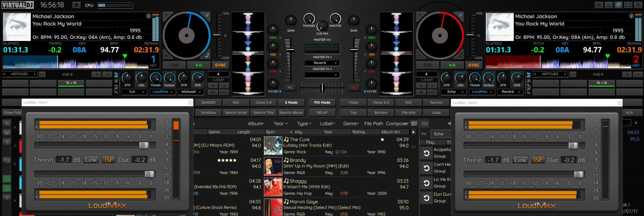Open deck 2 Reverb effect dropdown

pos(510,92)
